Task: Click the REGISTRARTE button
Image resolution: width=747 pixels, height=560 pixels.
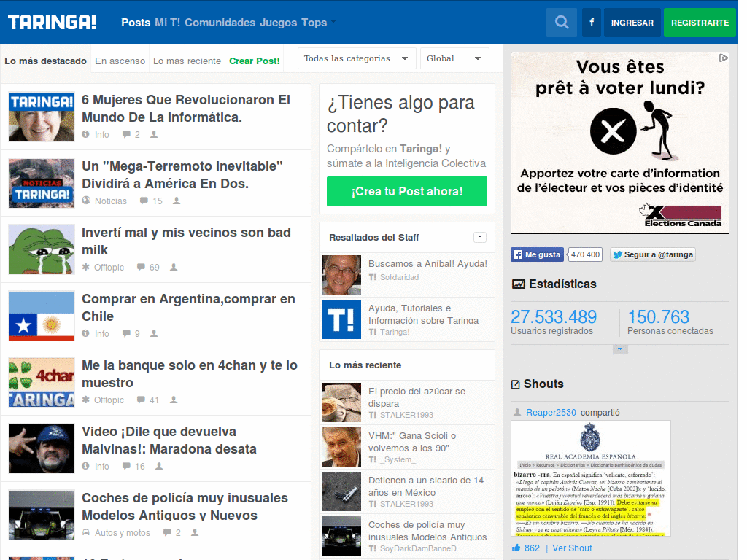Action: (700, 23)
